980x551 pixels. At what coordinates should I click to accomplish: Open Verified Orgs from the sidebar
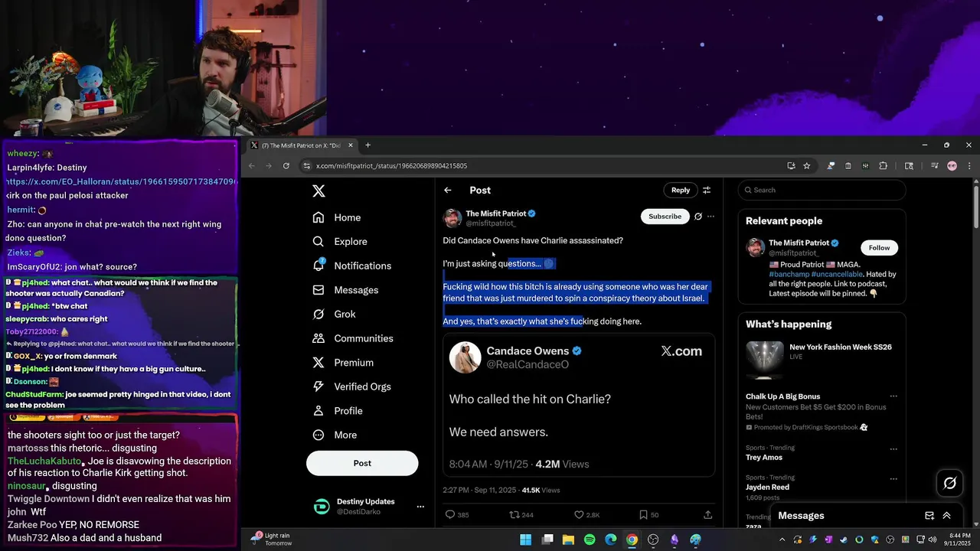353,386
